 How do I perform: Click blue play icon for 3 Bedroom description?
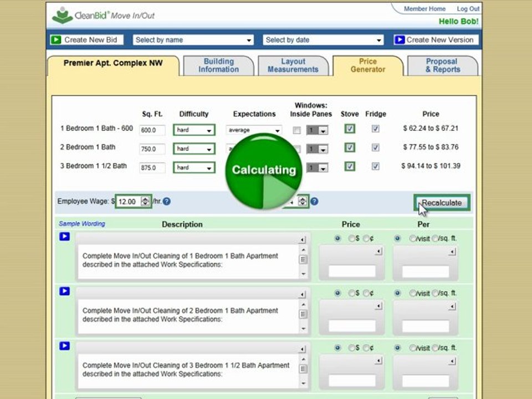64,346
